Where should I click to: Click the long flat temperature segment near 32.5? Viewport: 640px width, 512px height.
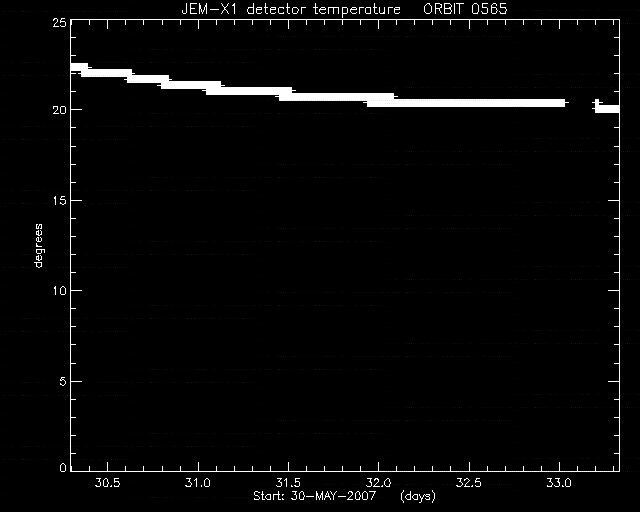(466, 103)
